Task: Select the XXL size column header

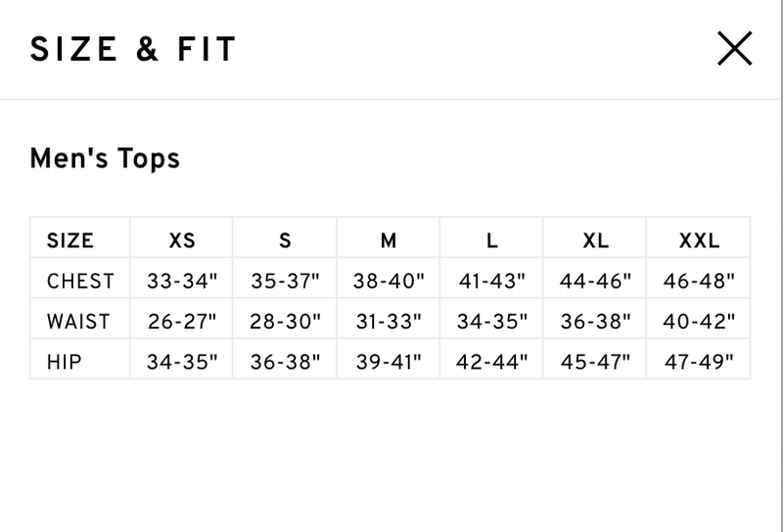Action: pyautogui.click(x=699, y=241)
